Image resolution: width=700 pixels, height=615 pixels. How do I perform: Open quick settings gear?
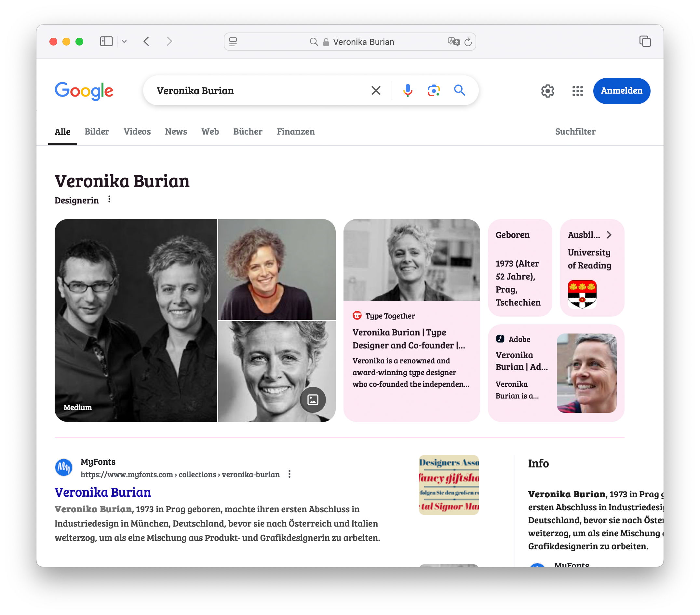547,91
